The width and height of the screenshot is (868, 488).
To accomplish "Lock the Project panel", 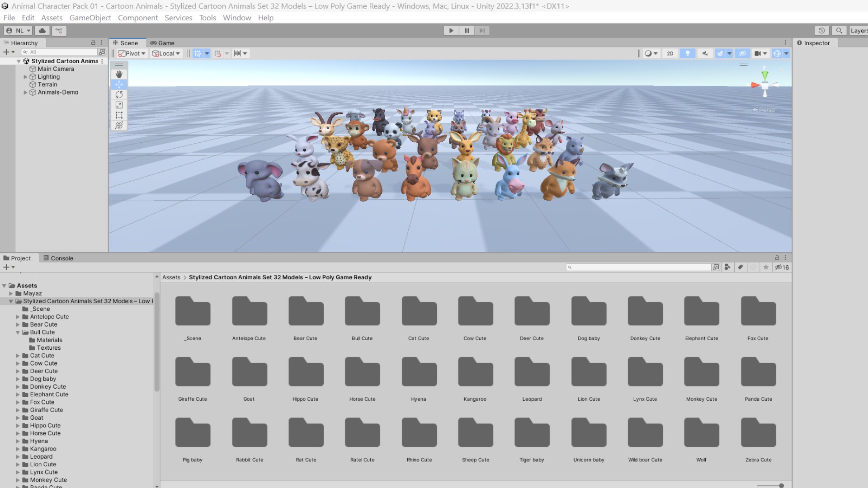I will click(777, 258).
